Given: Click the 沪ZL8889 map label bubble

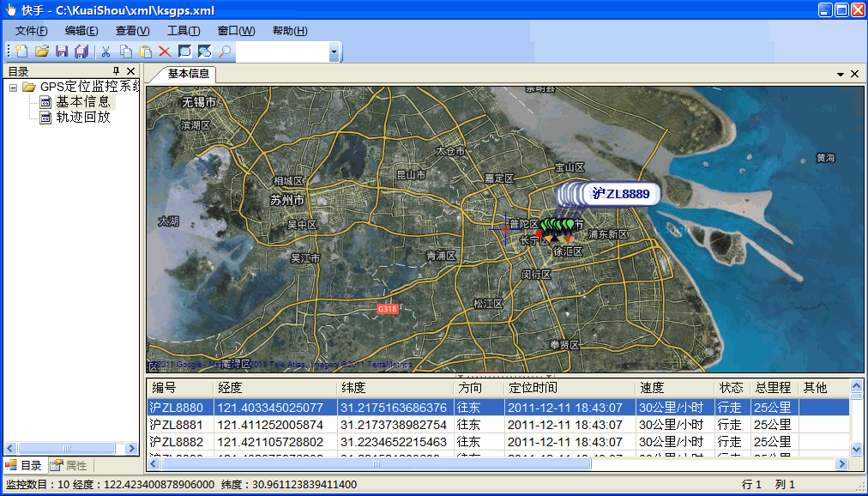Looking at the screenshot, I should tap(622, 194).
